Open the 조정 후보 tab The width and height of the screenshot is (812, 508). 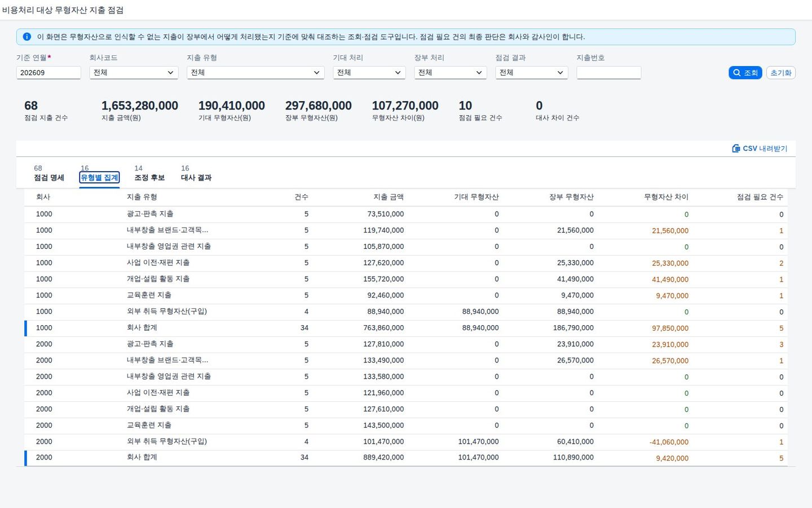click(x=149, y=173)
